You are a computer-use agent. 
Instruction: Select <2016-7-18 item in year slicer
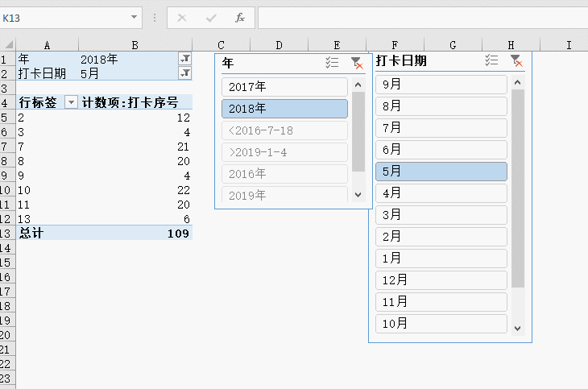click(284, 130)
